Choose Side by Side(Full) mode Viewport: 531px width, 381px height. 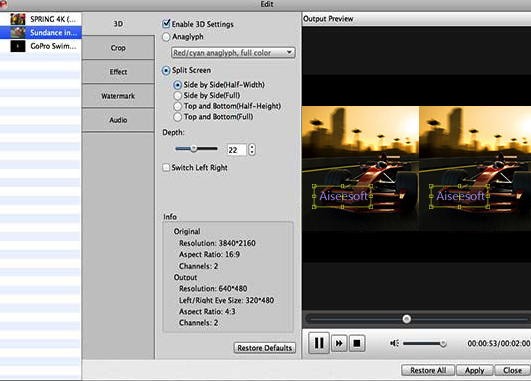click(177, 96)
